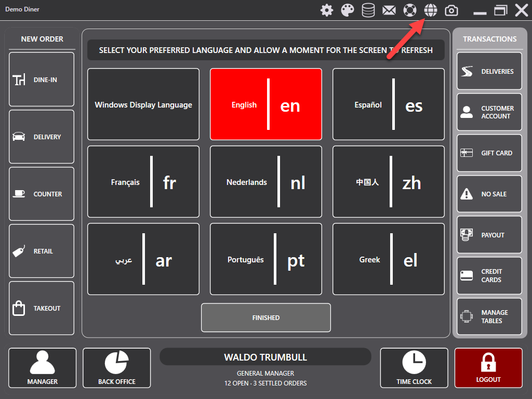Select Español as the language
This screenshot has height=399, width=532.
[x=389, y=104]
